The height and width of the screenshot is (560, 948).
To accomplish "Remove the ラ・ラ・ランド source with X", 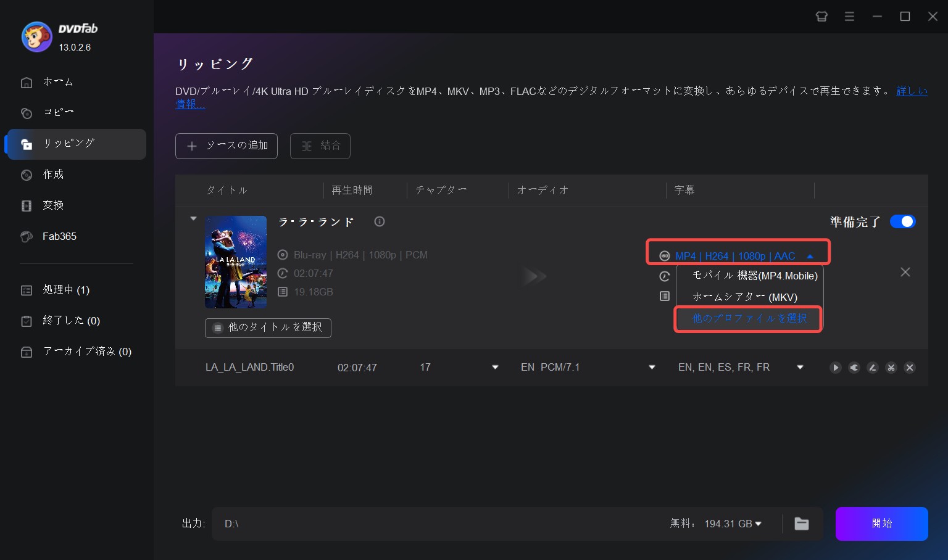I will click(x=905, y=272).
